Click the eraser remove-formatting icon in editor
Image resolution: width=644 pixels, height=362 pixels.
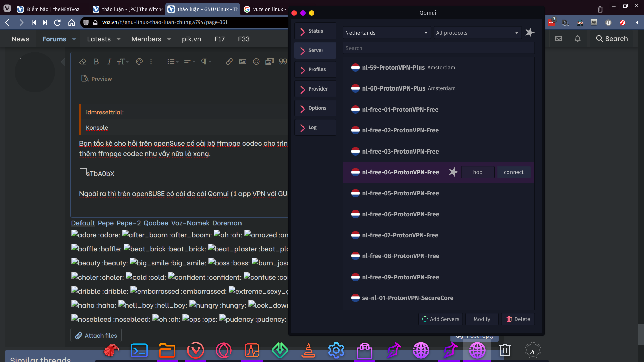click(x=83, y=61)
